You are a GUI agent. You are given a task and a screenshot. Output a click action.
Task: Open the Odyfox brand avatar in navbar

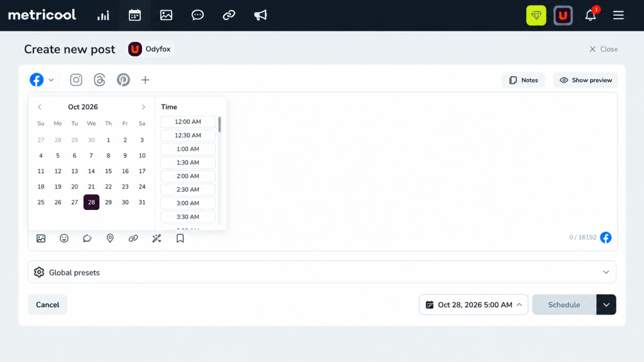pyautogui.click(x=563, y=16)
